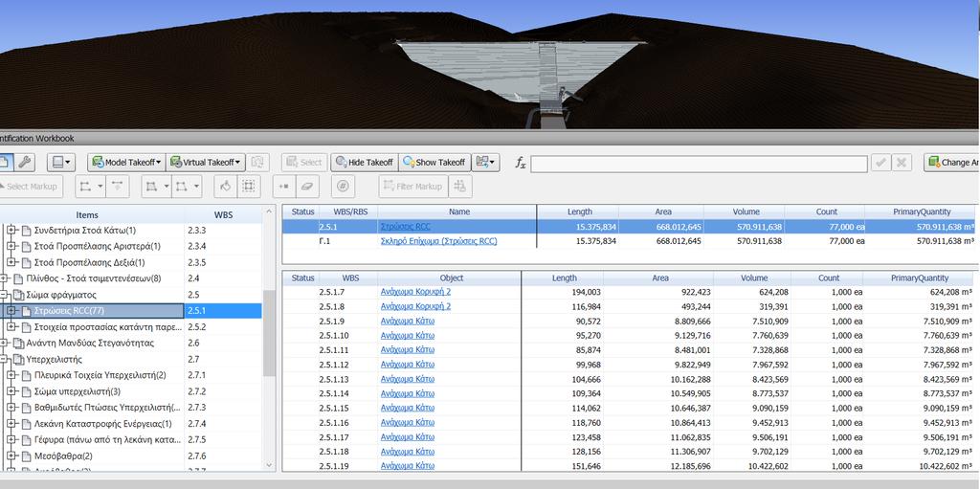Click the items tree scrollbar down arrow
This screenshot has height=489, width=980.
pyautogui.click(x=269, y=465)
